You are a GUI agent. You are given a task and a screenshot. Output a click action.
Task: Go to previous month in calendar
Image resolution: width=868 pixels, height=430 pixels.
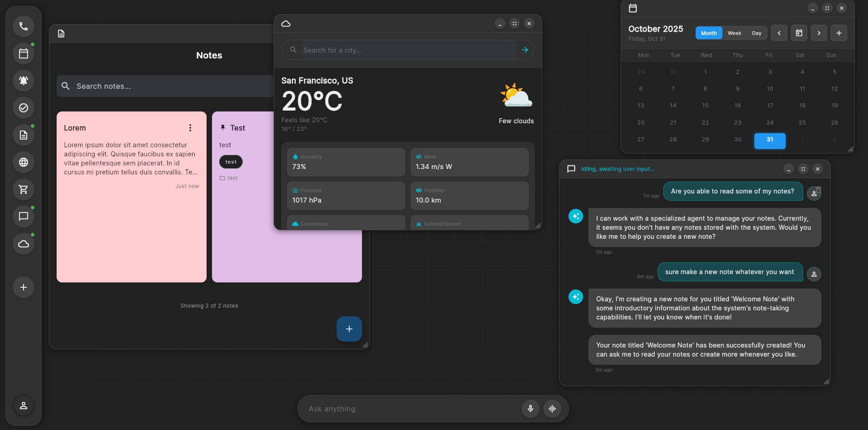pyautogui.click(x=779, y=33)
